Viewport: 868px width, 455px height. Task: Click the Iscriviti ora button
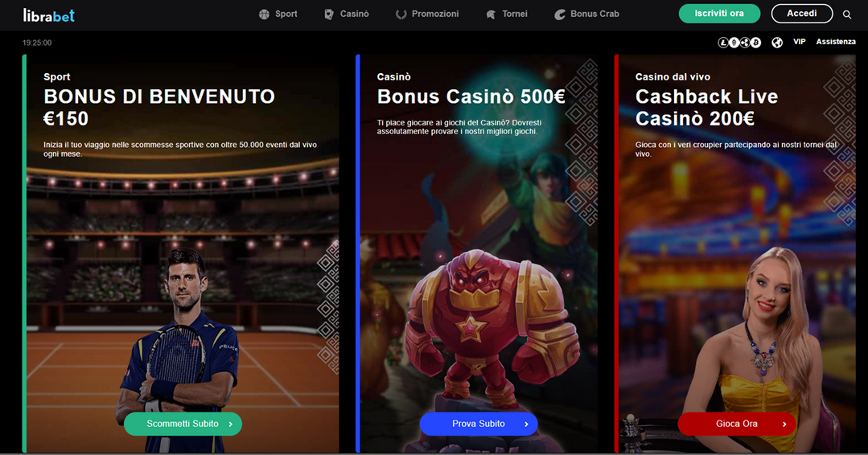click(x=719, y=14)
